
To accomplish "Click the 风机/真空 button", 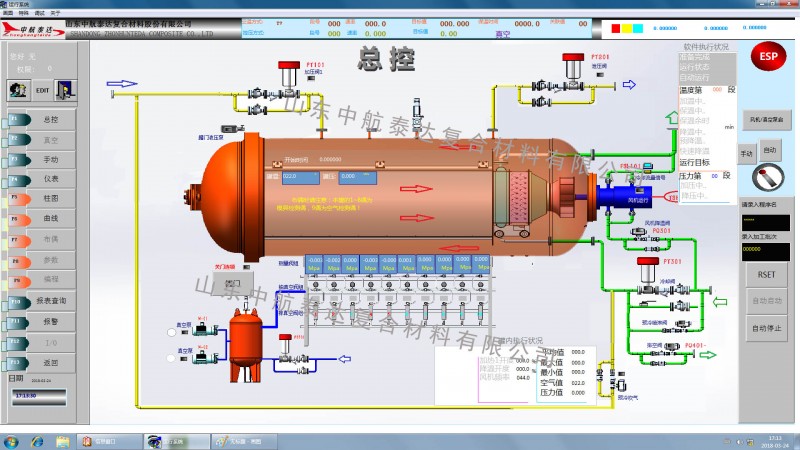I will (766, 119).
